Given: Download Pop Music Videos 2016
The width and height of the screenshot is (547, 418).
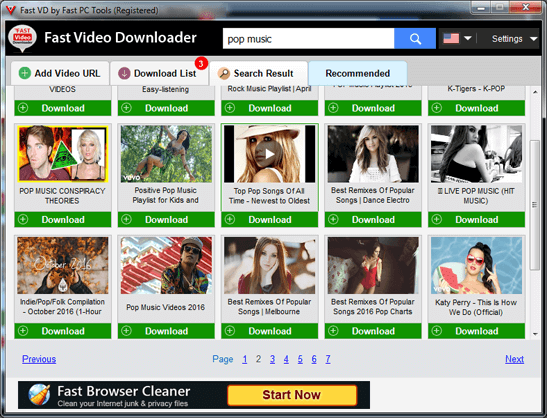Looking at the screenshot, I should coord(166,331).
